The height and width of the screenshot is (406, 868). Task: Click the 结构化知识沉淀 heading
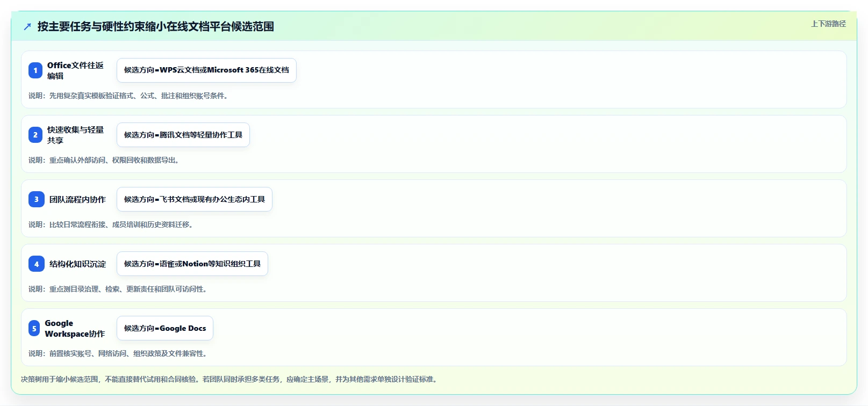point(77,264)
